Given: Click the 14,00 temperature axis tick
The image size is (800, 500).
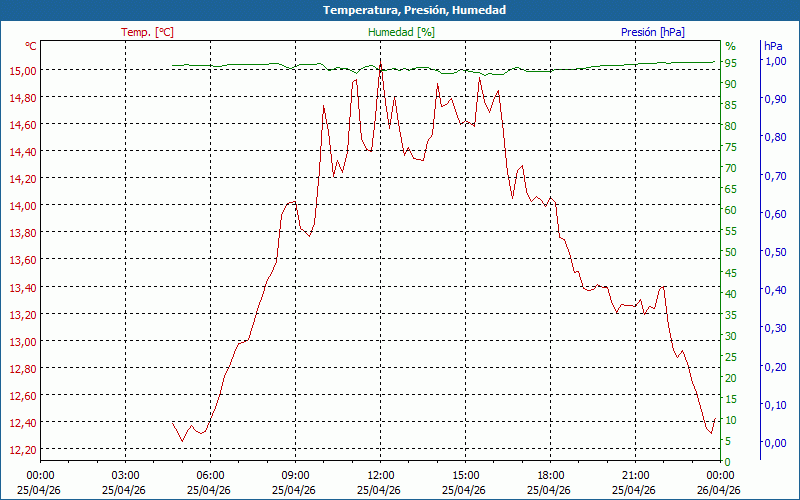Looking at the screenshot, I should pyautogui.click(x=23, y=205).
